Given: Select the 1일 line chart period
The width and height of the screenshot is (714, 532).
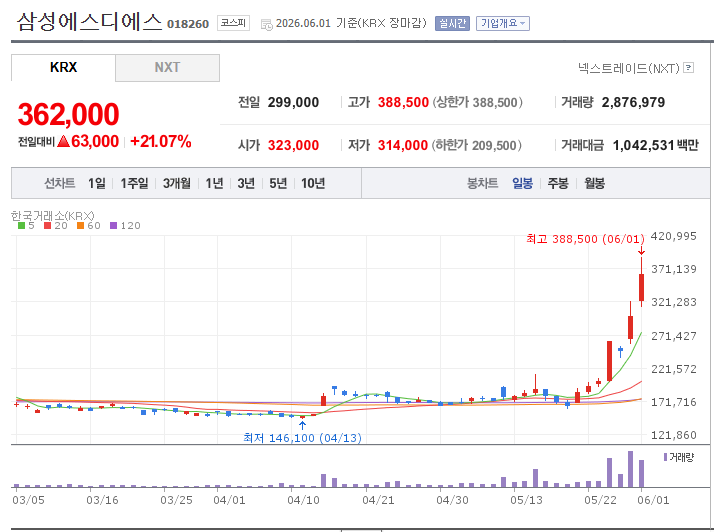Looking at the screenshot, I should [x=97, y=183].
